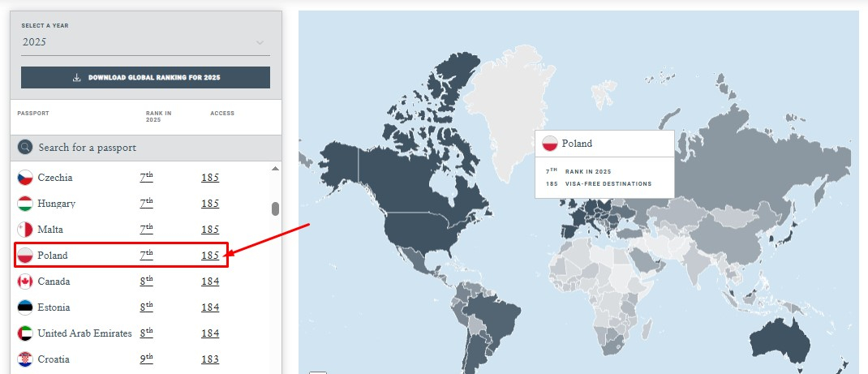Click Poland title in map tooltip

(x=577, y=144)
